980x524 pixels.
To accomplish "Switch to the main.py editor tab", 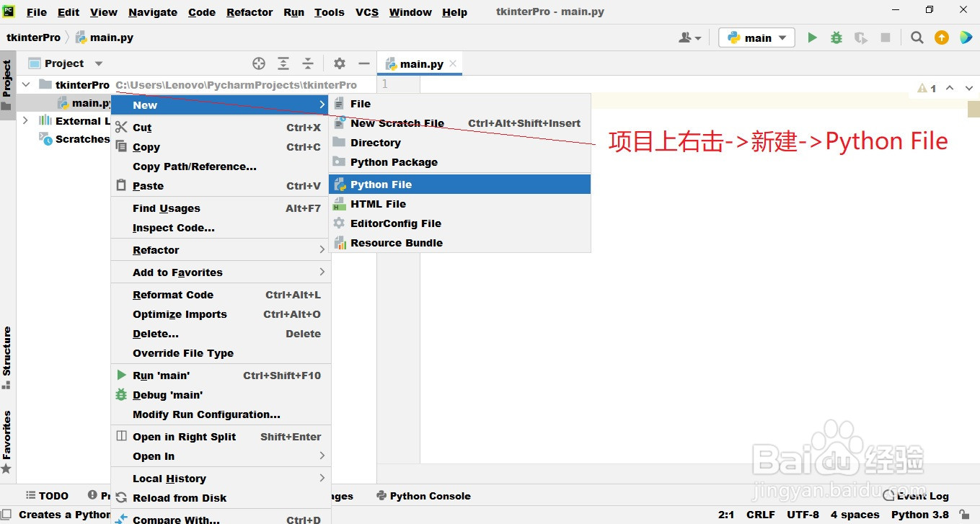I will [x=420, y=63].
